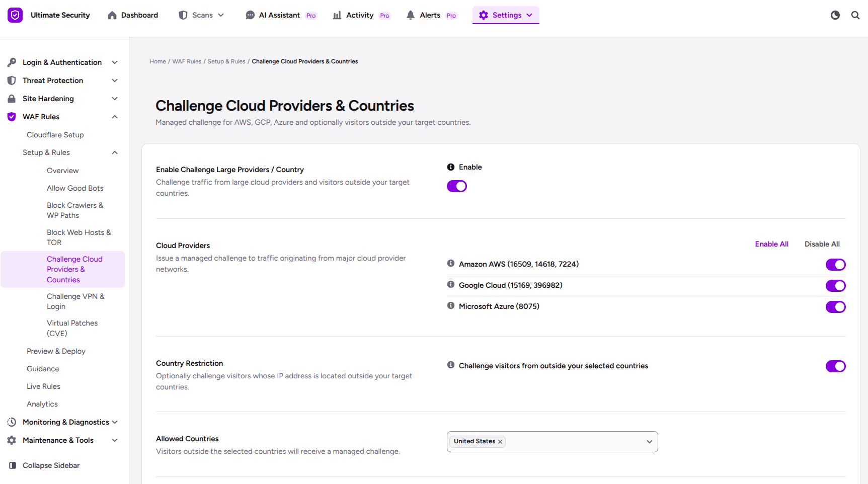Image resolution: width=868 pixels, height=484 pixels.
Task: Open the Allowed Countries dropdown
Action: (x=553, y=442)
